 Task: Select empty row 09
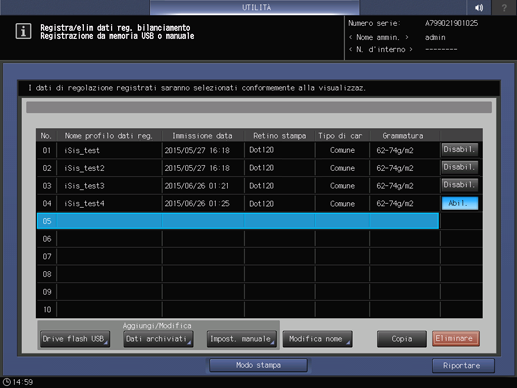pyautogui.click(x=238, y=292)
